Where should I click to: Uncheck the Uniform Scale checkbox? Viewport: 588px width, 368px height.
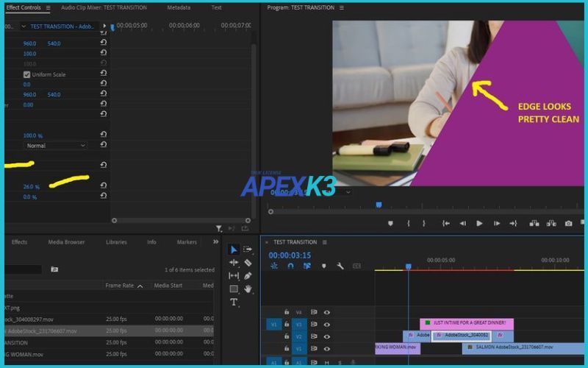click(27, 74)
